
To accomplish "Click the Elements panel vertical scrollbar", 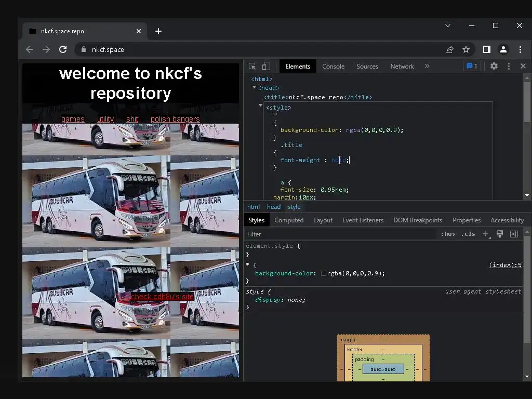I will coord(527,102).
